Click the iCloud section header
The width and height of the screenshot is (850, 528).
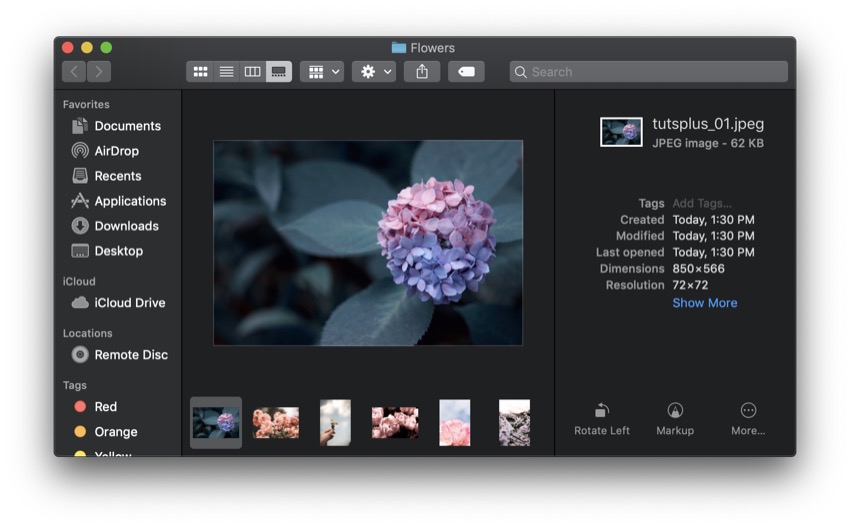pos(79,281)
